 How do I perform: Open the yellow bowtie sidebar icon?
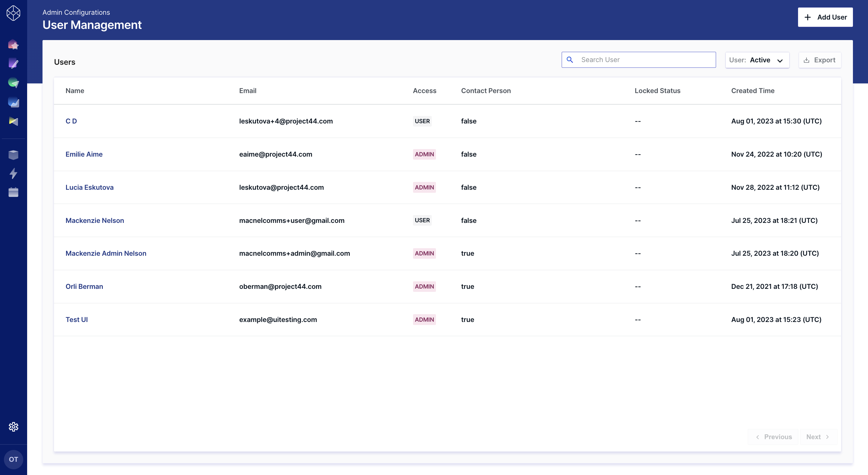coord(14,121)
